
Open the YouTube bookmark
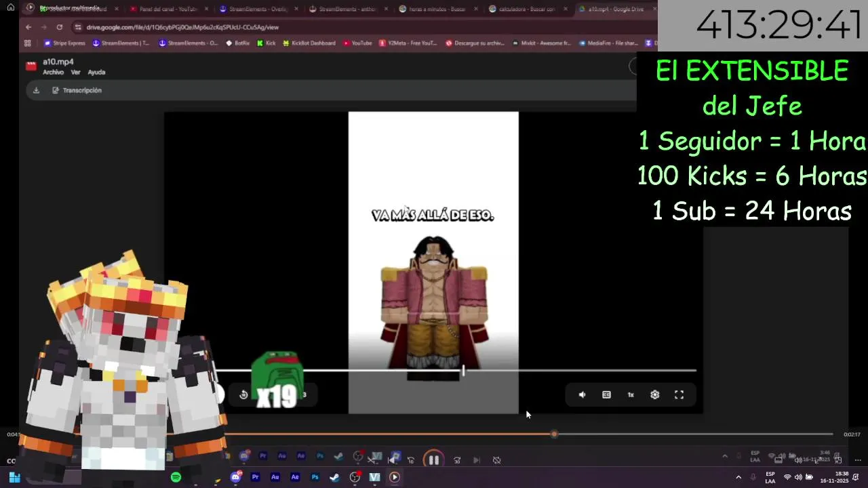[357, 43]
